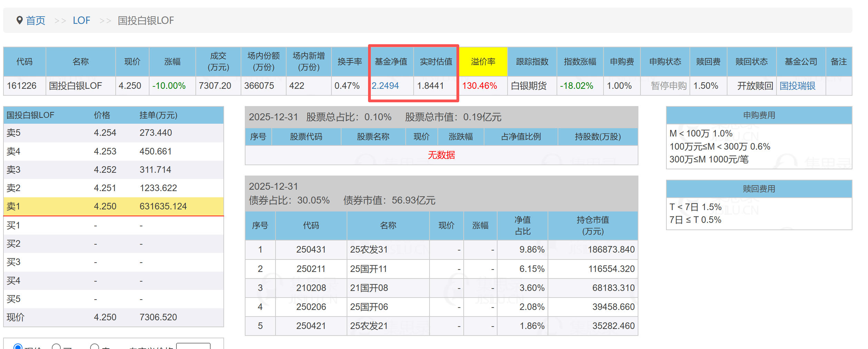Select the third radio button before 自定义价格

coord(95,346)
